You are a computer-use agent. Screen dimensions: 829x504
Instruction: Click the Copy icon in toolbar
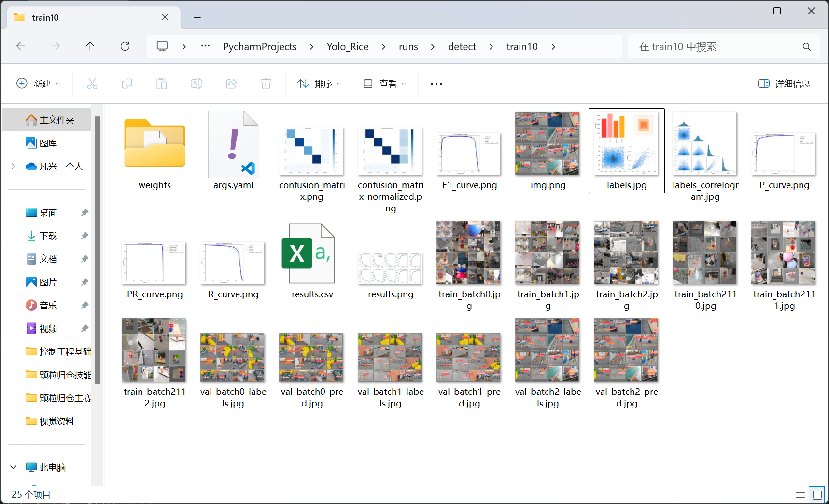(x=127, y=84)
